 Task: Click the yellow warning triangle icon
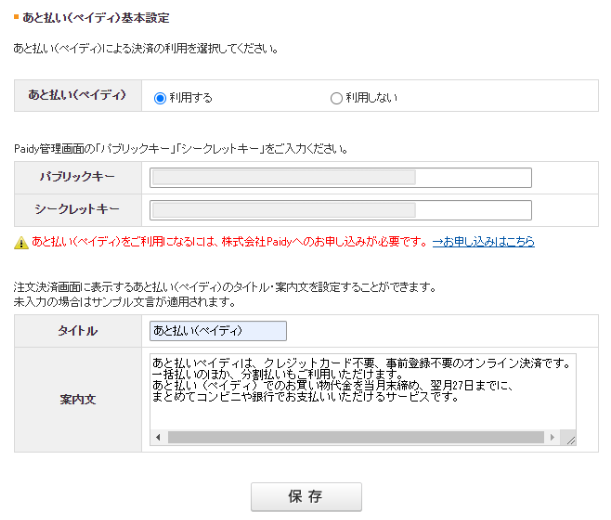[x=21, y=242]
